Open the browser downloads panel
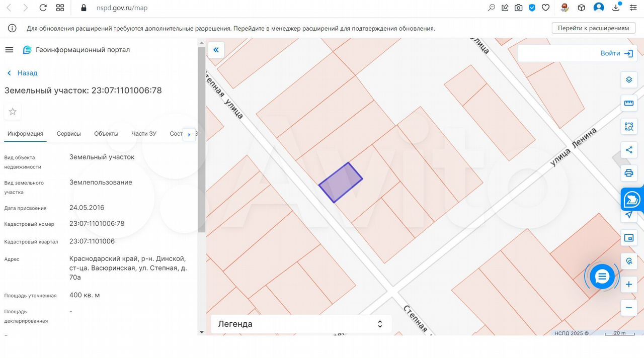 coord(616,8)
